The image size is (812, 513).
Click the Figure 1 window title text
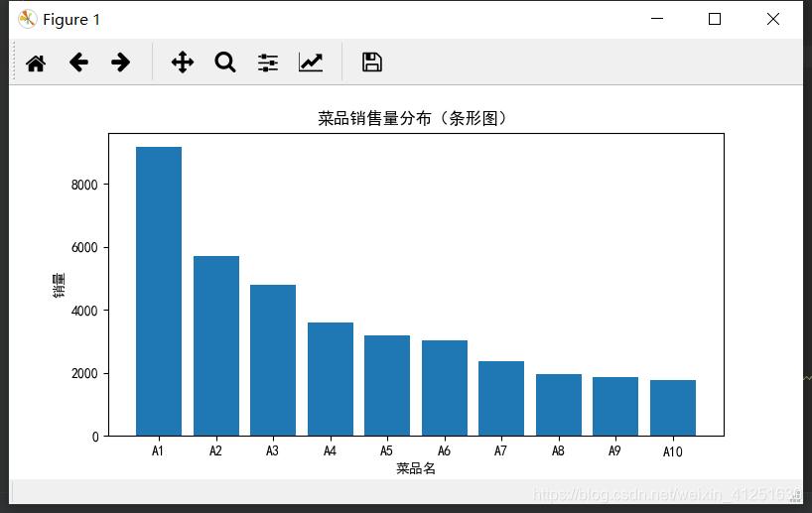click(71, 20)
